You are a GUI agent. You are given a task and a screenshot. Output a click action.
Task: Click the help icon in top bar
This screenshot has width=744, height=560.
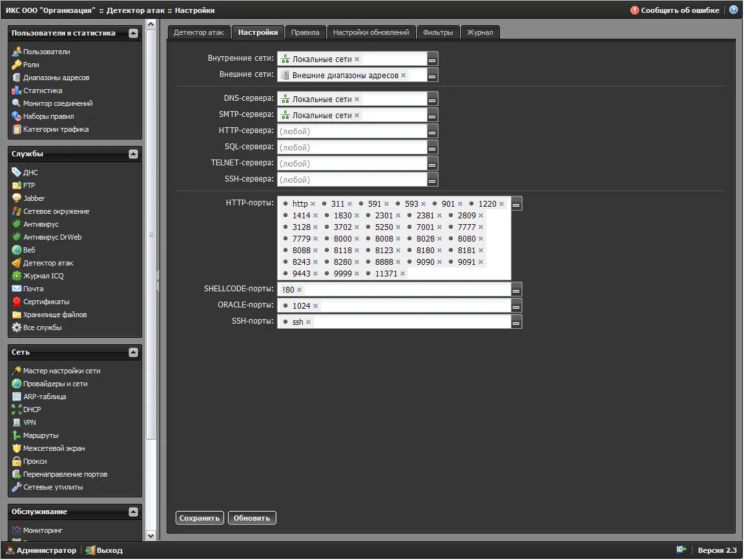734,10
